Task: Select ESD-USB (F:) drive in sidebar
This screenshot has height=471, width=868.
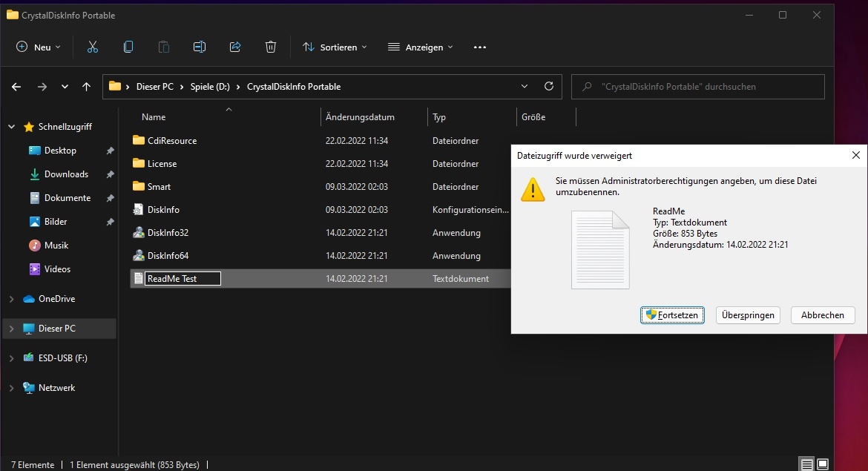Action: [x=62, y=358]
